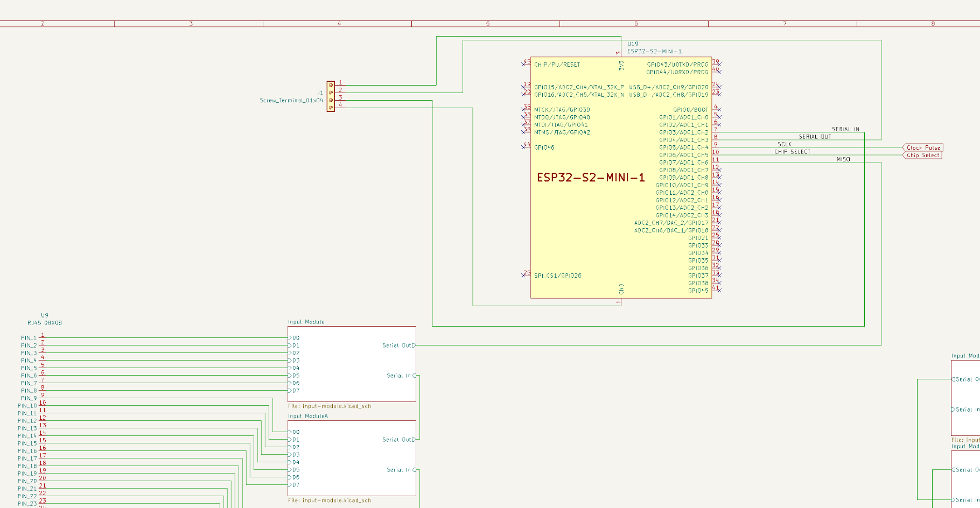The height and width of the screenshot is (508, 980).
Task: Select the J1 screw terminal connector symbol
Action: click(331, 96)
